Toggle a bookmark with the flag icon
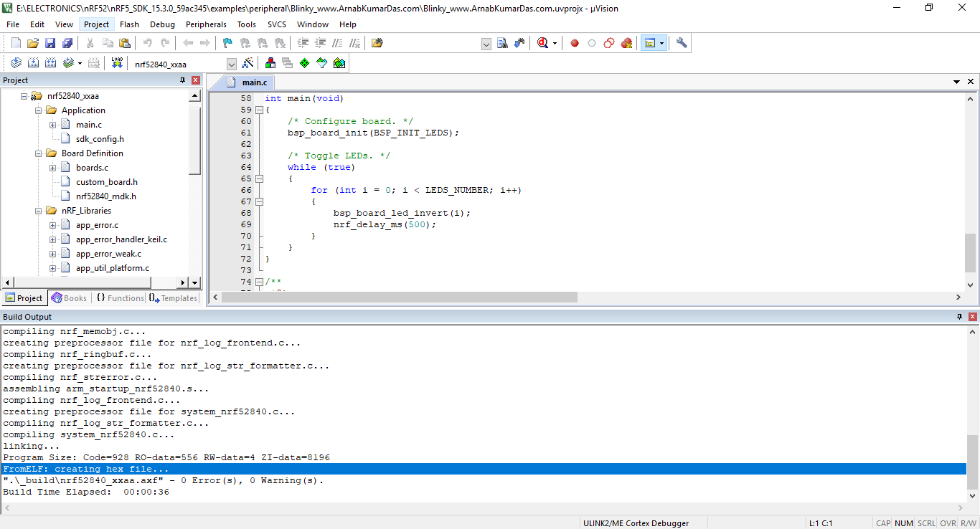The width and height of the screenshot is (980, 529). tap(227, 42)
